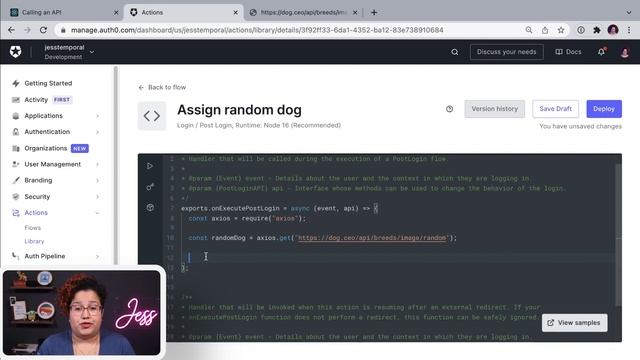Open the Chrome three-dot menu
The width and height of the screenshot is (640, 360).
coord(629,30)
